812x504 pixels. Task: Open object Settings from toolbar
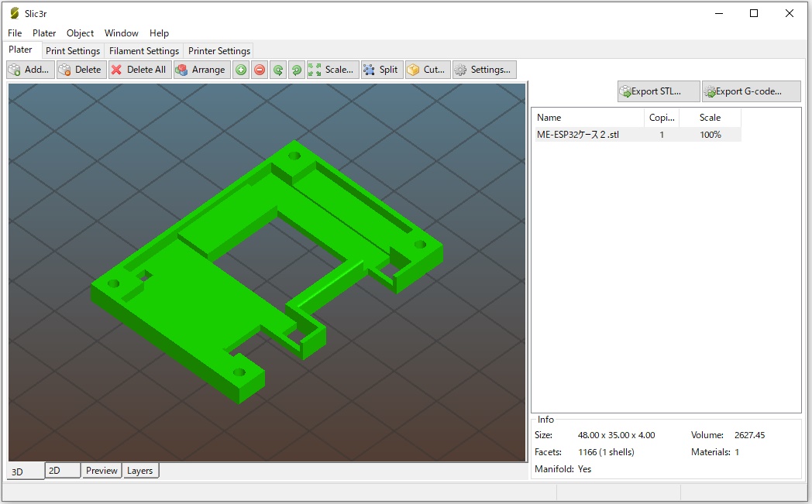tap(483, 70)
